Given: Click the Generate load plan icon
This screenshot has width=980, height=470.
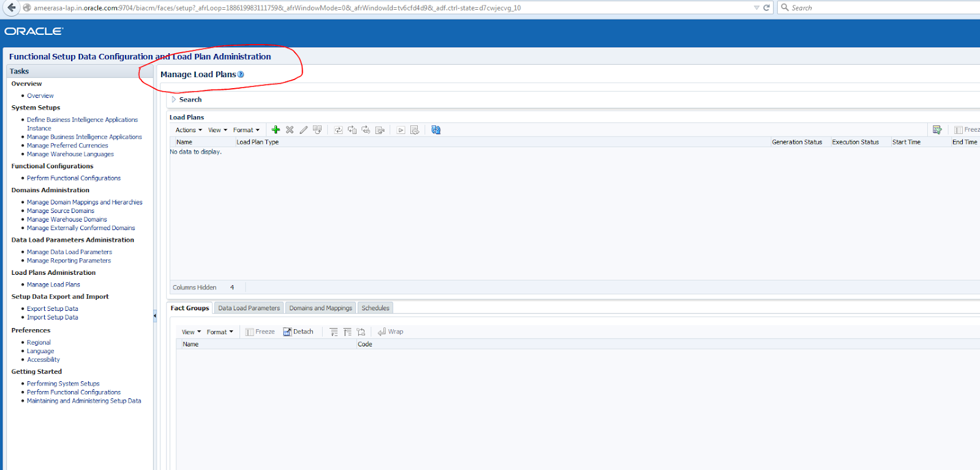Looking at the screenshot, I should point(338,130).
